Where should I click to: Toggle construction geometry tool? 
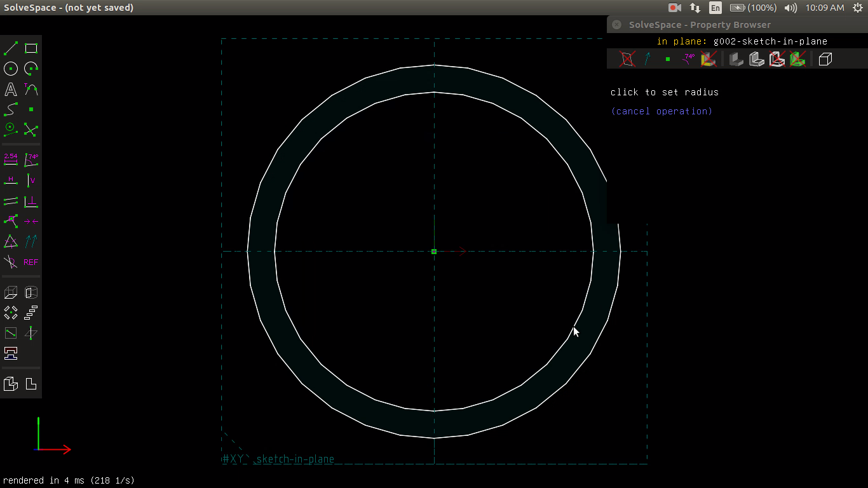[x=11, y=130]
